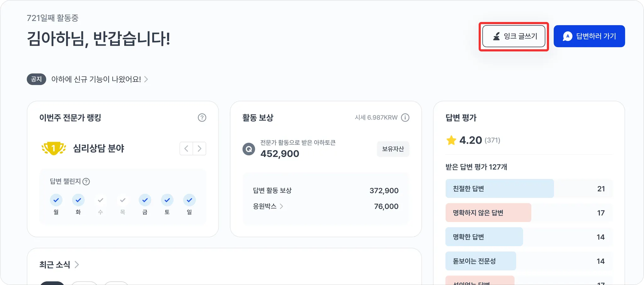
Task: Click the expert ranking help icon
Action: point(202,118)
